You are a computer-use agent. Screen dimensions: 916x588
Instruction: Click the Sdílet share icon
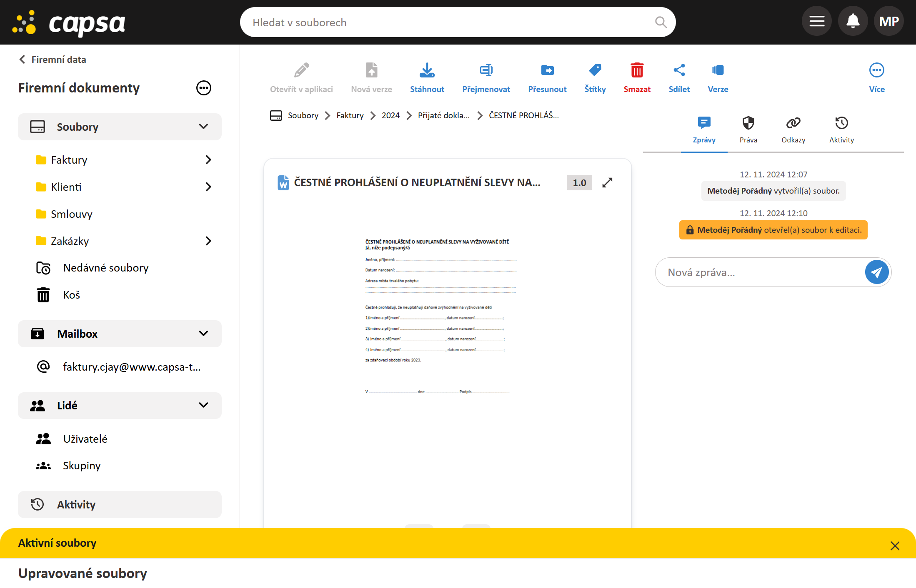(x=679, y=71)
